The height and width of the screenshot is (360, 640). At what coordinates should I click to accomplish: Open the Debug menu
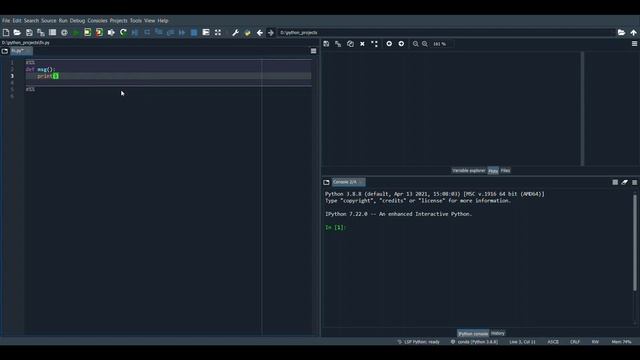pyautogui.click(x=77, y=20)
